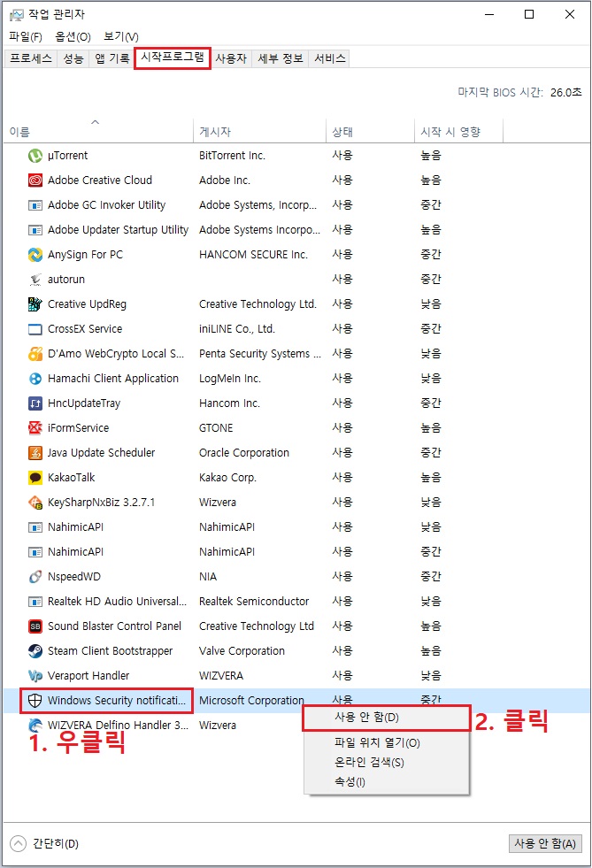Click the Adobe GC Invoker Utility icon
This screenshot has height=868, width=592.
coord(35,205)
